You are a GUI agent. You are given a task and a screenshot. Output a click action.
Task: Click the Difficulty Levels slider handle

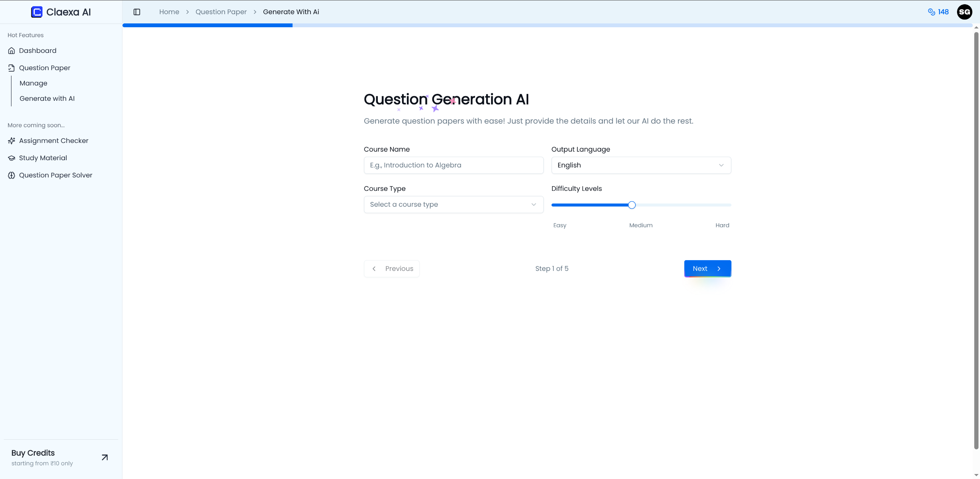pos(632,205)
